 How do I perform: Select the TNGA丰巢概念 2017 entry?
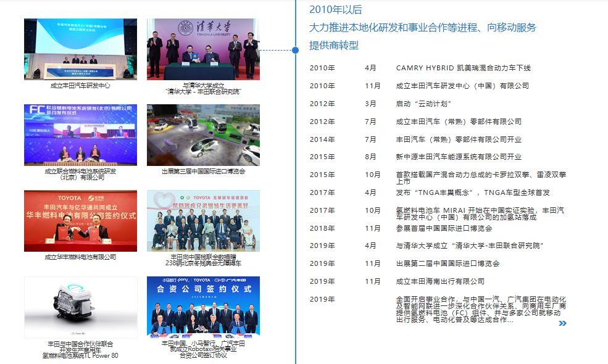point(473,192)
